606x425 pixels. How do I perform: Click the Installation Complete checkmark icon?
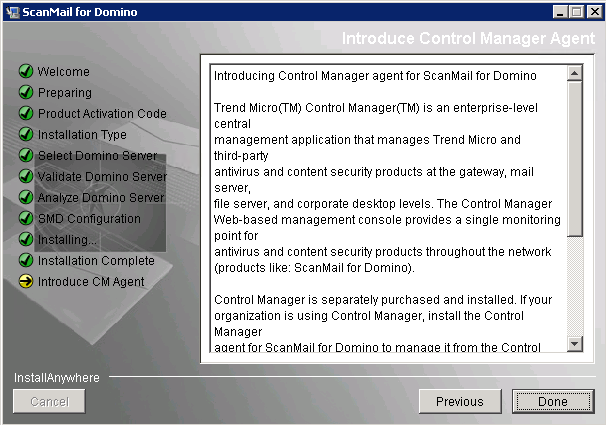tap(26, 261)
